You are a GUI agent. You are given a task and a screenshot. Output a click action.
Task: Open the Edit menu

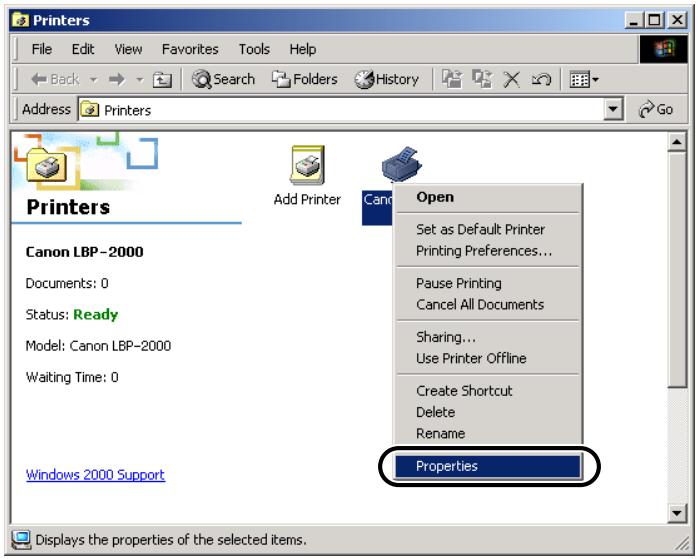(x=83, y=49)
